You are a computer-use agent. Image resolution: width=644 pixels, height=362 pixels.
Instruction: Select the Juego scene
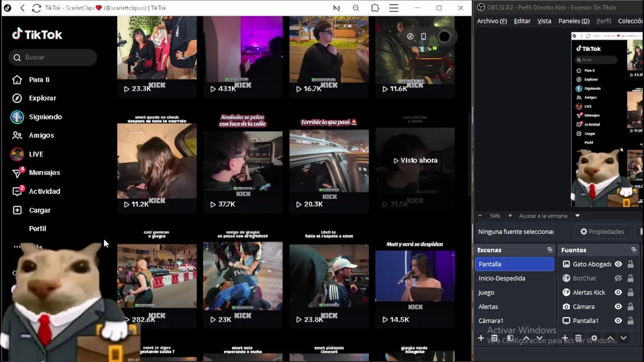pyautogui.click(x=514, y=292)
